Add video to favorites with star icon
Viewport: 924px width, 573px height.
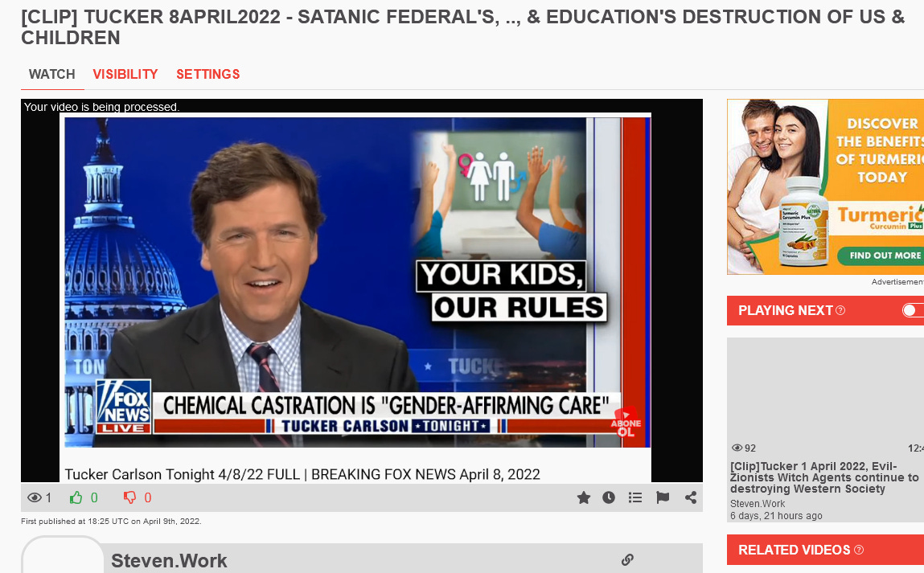pyautogui.click(x=583, y=497)
